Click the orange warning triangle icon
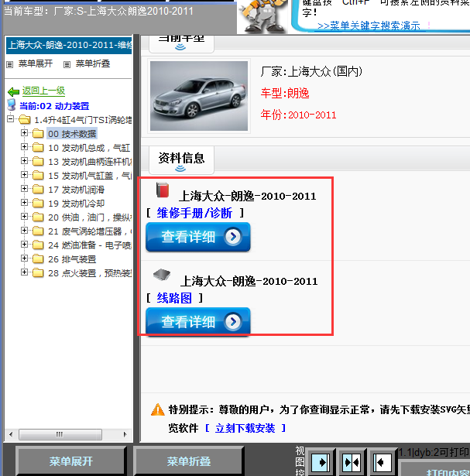The height and width of the screenshot is (476, 470). (158, 409)
